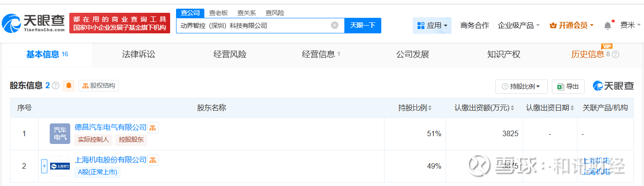This screenshot has width=644, height=186.
Task: Expand the 企业级产品 dropdown
Action: pos(519,26)
